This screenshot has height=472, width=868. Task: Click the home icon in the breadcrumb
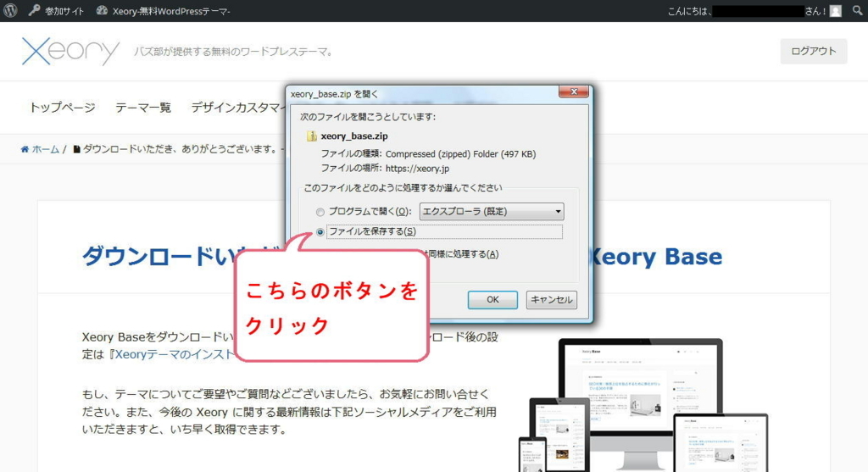coord(25,149)
